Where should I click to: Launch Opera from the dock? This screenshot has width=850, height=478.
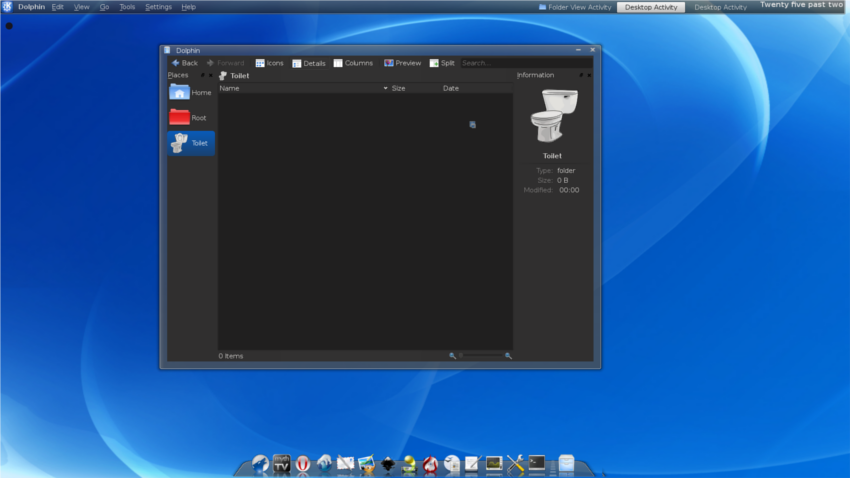tap(302, 464)
